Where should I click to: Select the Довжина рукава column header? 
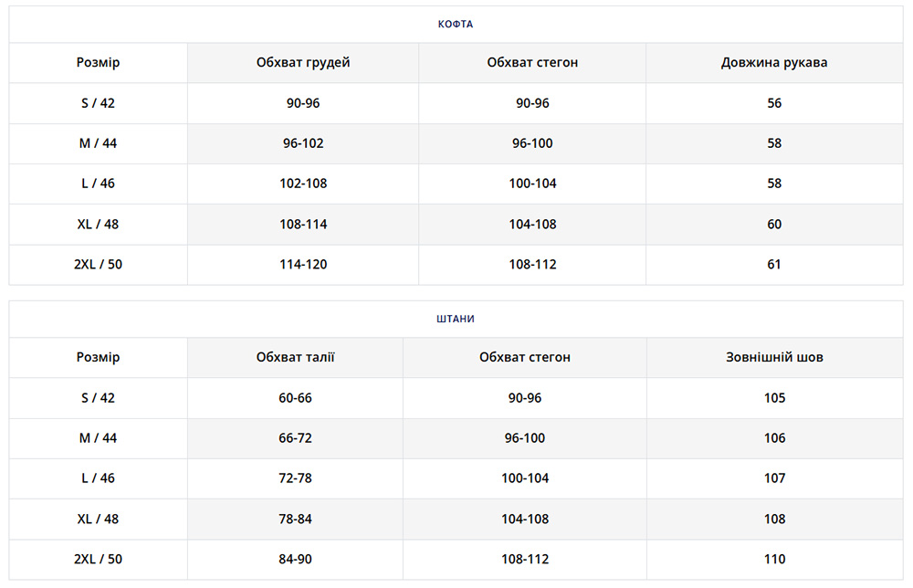tap(774, 63)
